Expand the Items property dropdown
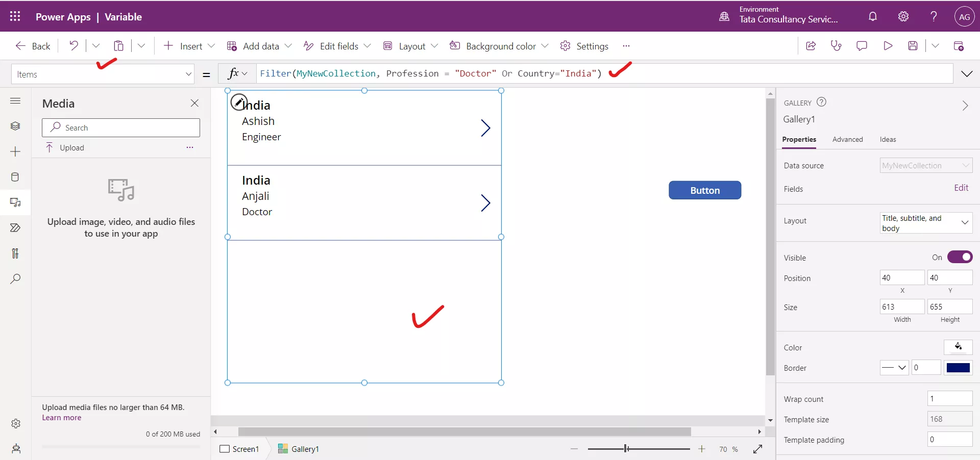 (188, 74)
